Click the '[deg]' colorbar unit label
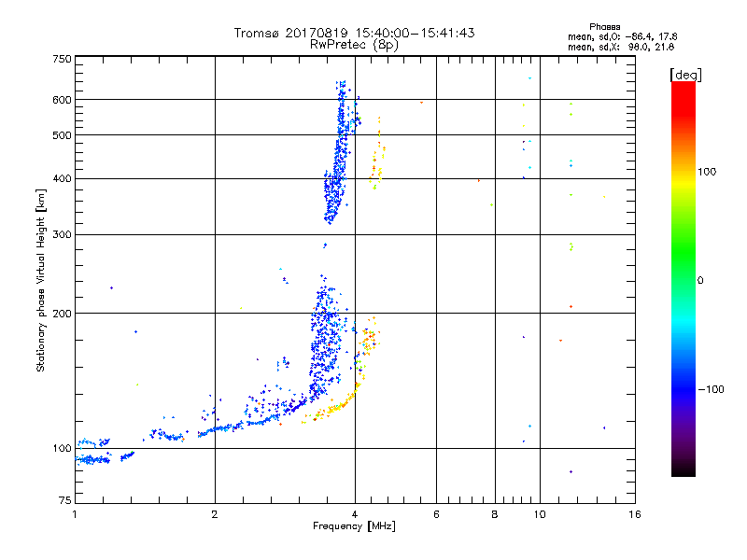 tap(685, 75)
